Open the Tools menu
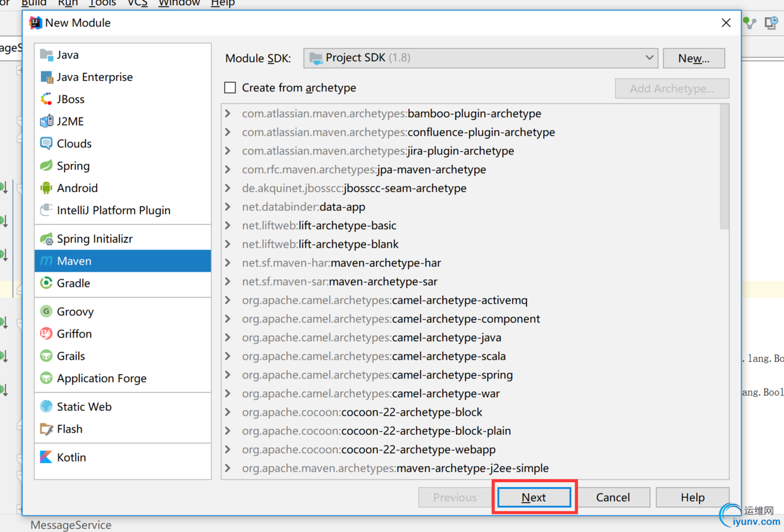 pyautogui.click(x=102, y=3)
